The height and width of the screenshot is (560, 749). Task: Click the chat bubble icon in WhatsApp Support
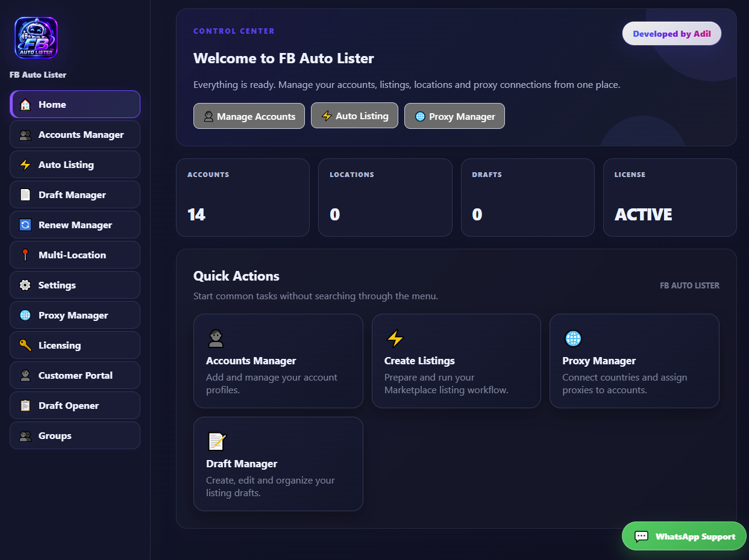642,537
